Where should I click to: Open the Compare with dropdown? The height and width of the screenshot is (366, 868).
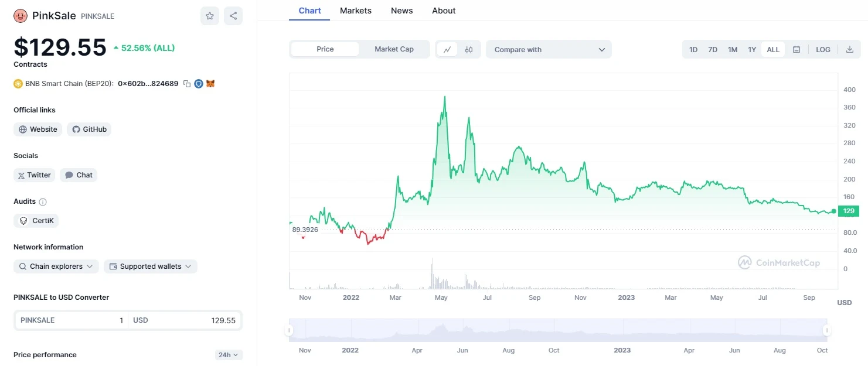click(549, 50)
